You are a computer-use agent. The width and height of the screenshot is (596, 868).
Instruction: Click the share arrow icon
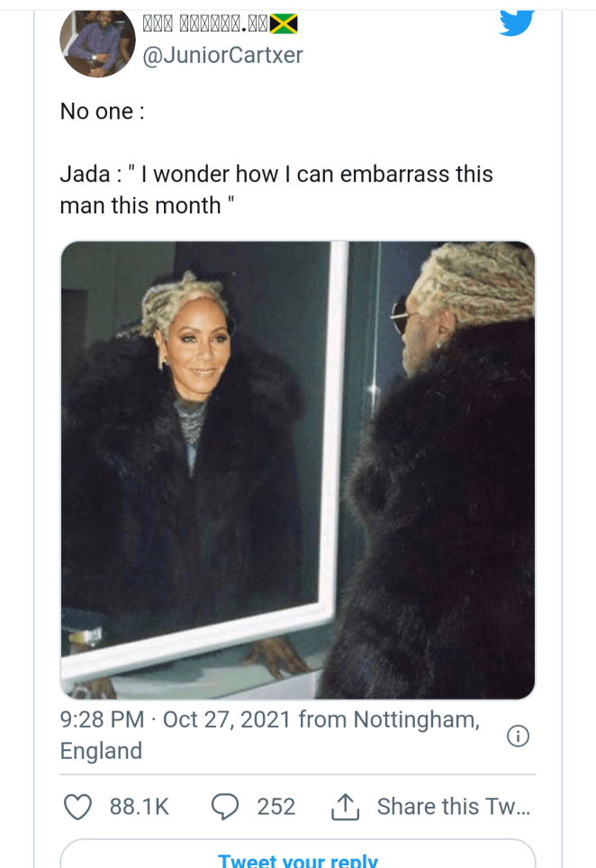(346, 807)
